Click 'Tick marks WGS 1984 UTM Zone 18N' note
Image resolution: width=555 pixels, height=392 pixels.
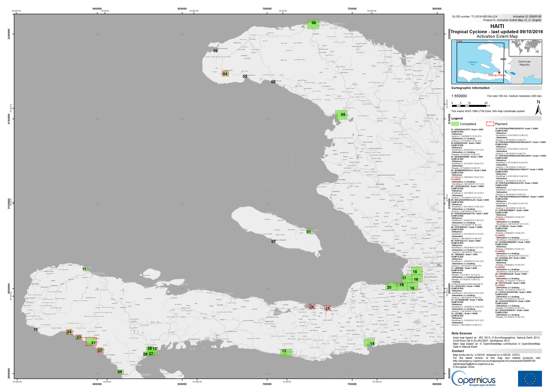[x=488, y=111]
